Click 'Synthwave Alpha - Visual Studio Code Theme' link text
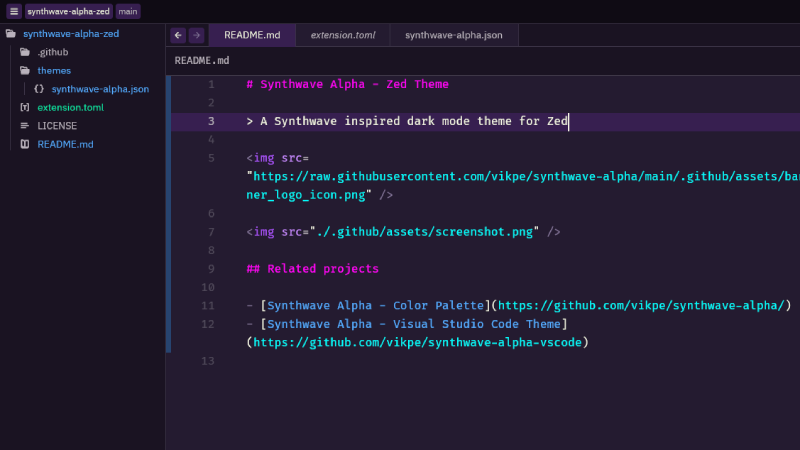800x450 pixels. [414, 324]
